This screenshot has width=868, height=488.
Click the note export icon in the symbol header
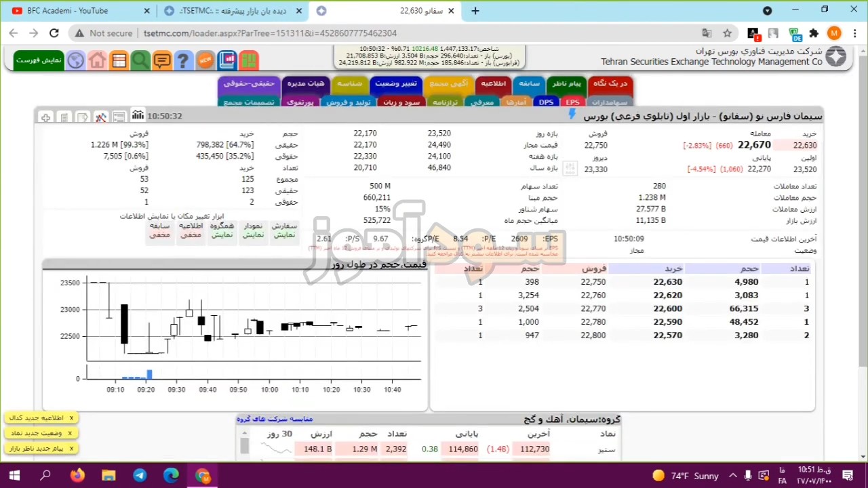tap(82, 117)
